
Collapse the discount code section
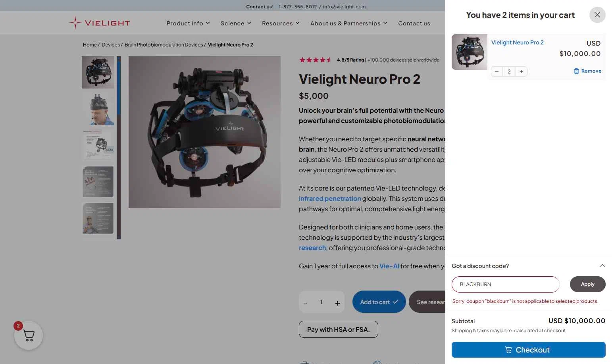pos(602,266)
